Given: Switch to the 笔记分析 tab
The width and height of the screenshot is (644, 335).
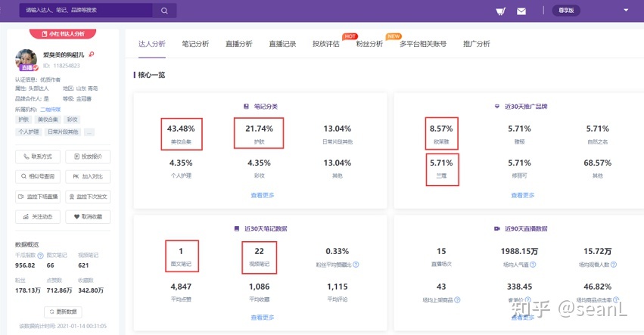Looking at the screenshot, I should (195, 44).
